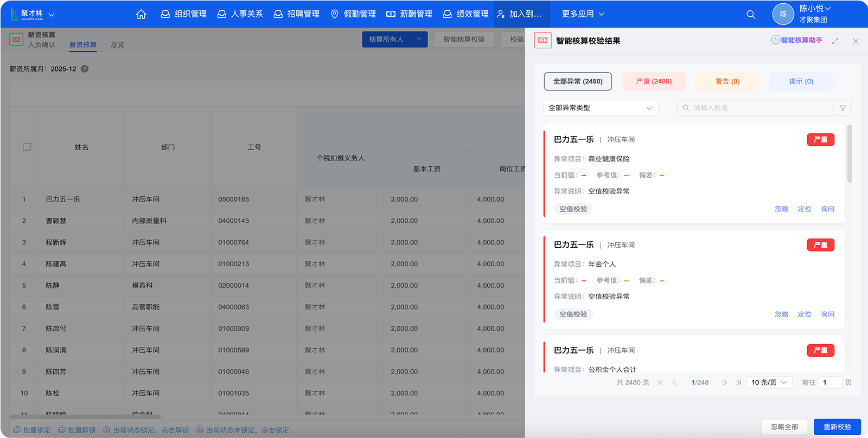Click 询问 on the 商业健康保险 anomaly card
The image size is (868, 438).
click(828, 209)
